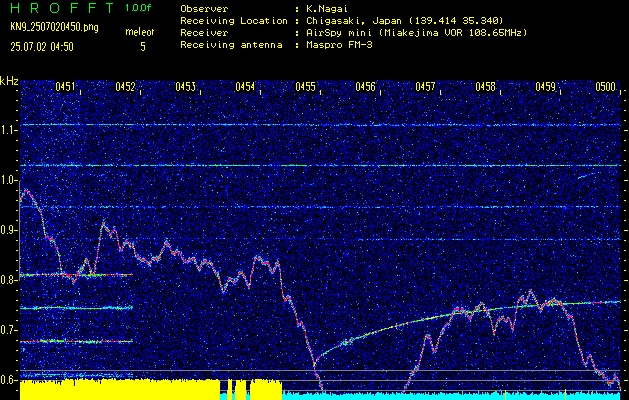Screen dimensions: 629x400
Task: Select the 0457 time marker
Action: point(426,87)
